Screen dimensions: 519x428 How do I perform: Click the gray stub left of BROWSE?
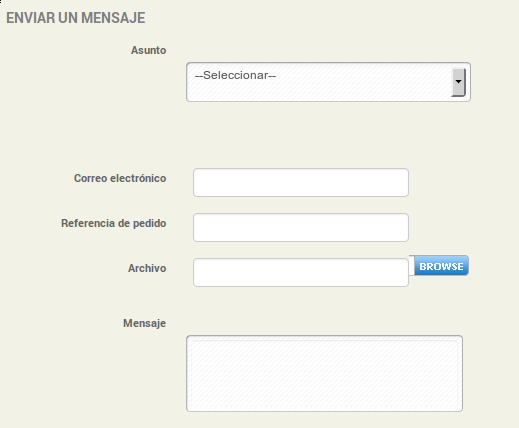pos(412,266)
